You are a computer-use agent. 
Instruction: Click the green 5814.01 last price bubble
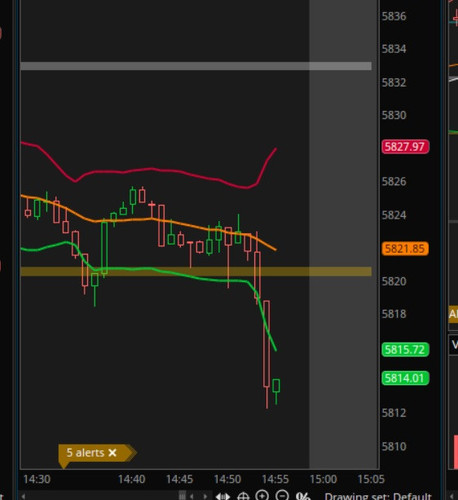click(x=405, y=378)
